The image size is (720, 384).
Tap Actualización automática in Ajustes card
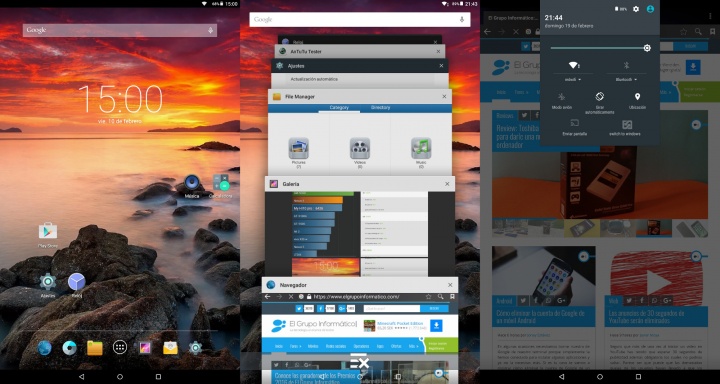click(314, 79)
